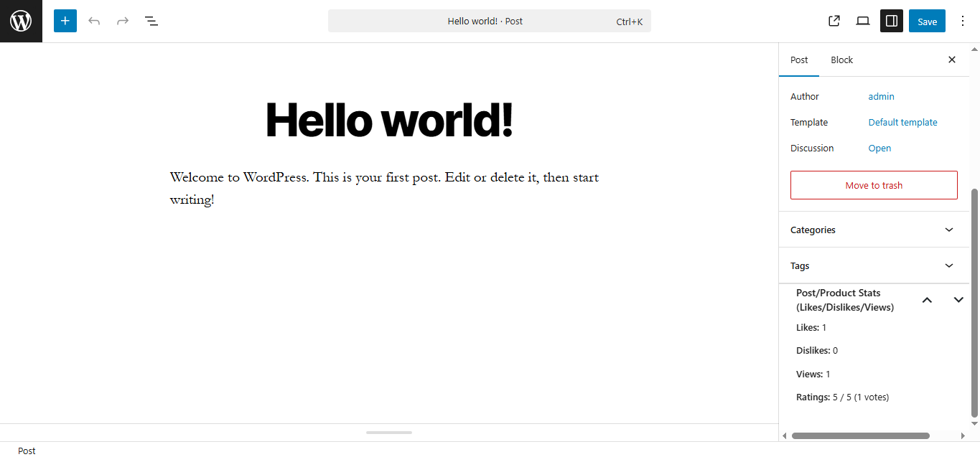This screenshot has width=980, height=457.
Task: Open the document overview list
Action: tap(151, 21)
